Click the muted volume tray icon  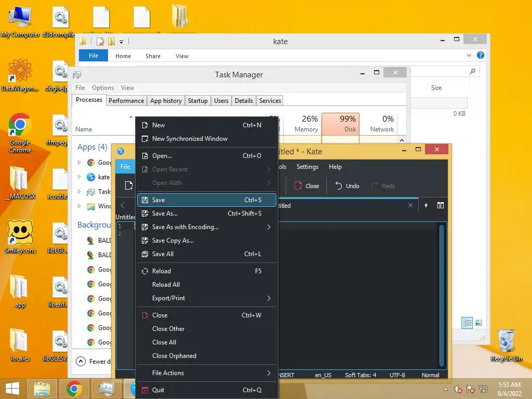coord(458,390)
